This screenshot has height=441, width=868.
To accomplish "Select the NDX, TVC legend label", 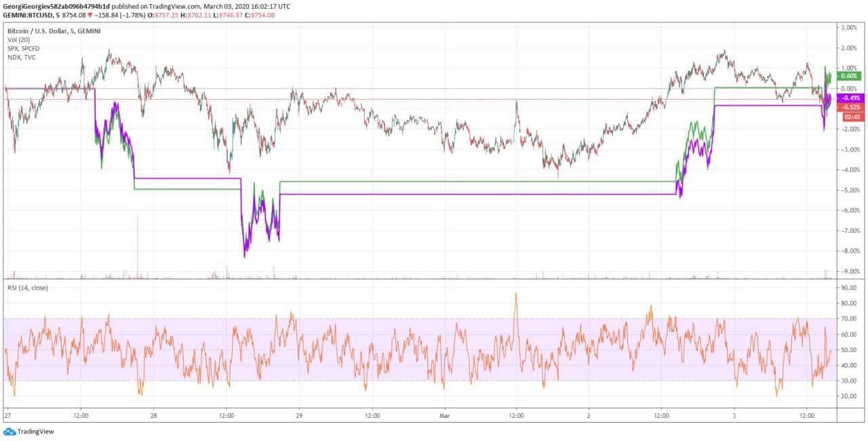I will coord(22,58).
